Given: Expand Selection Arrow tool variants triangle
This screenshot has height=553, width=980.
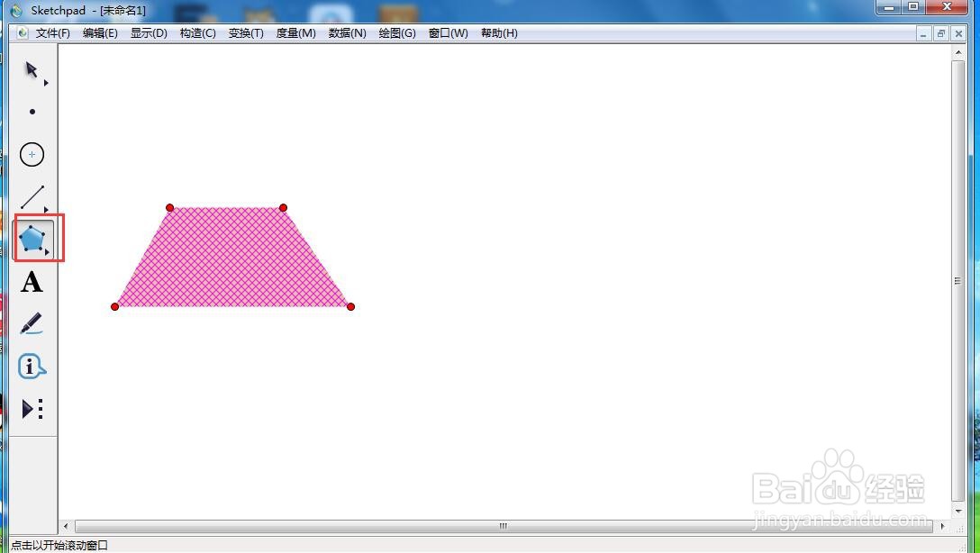Looking at the screenshot, I should pyautogui.click(x=46, y=83).
